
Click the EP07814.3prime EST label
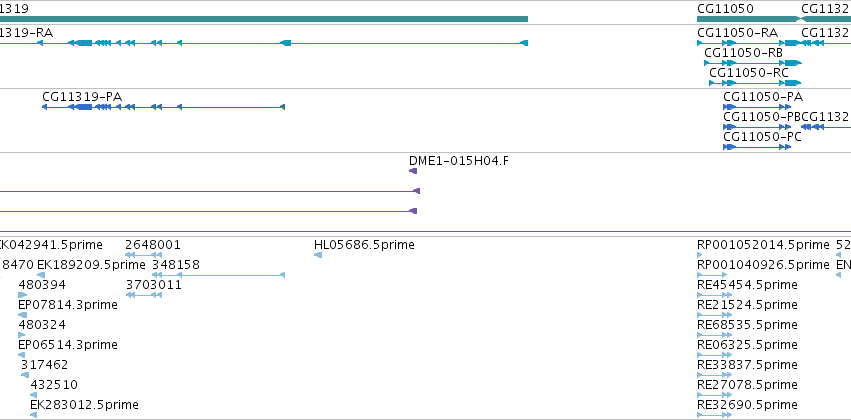(x=68, y=305)
